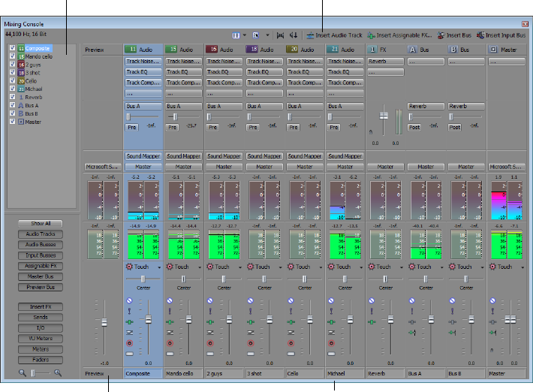This screenshot has width=533, height=392.
Task: Arm the 2 guys track for recording
Action: [x=210, y=342]
